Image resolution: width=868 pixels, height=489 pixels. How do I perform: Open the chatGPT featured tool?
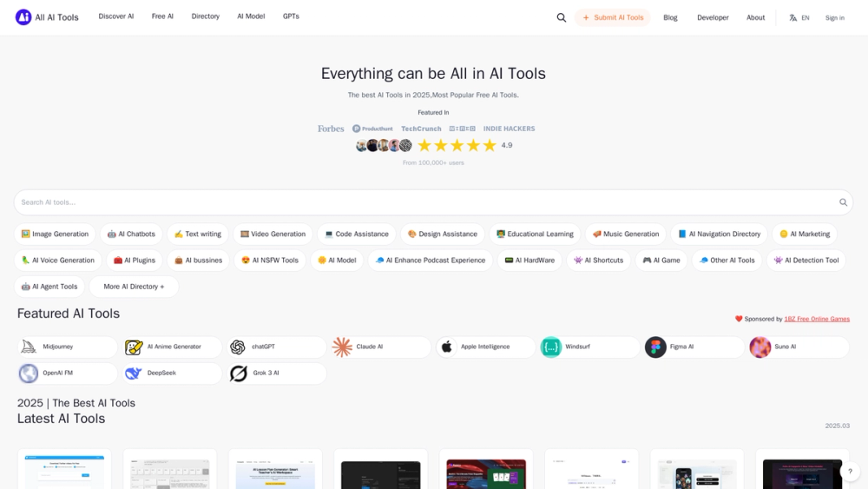click(277, 347)
